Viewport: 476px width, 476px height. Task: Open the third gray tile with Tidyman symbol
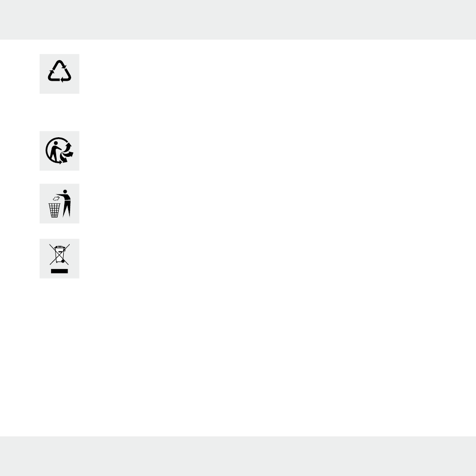[x=60, y=203]
